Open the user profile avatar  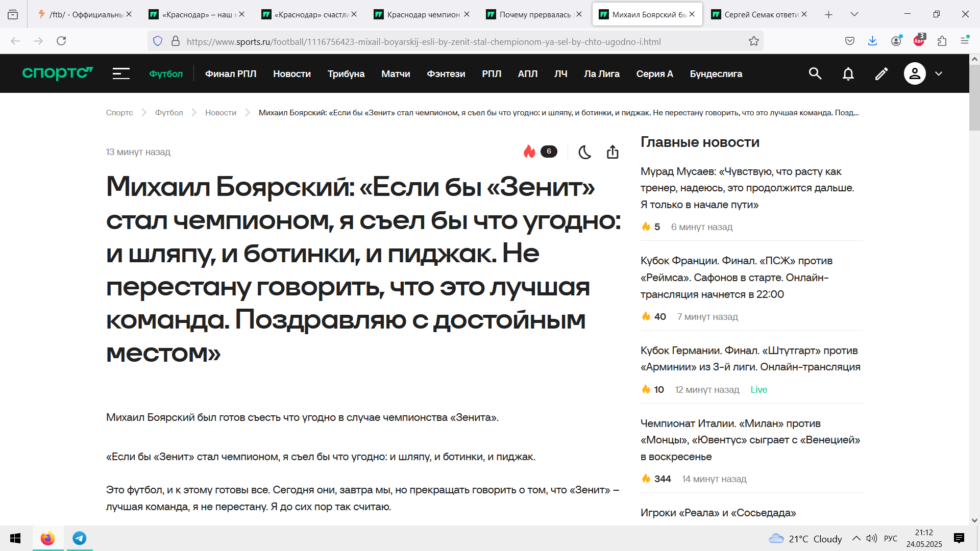pos(915,74)
